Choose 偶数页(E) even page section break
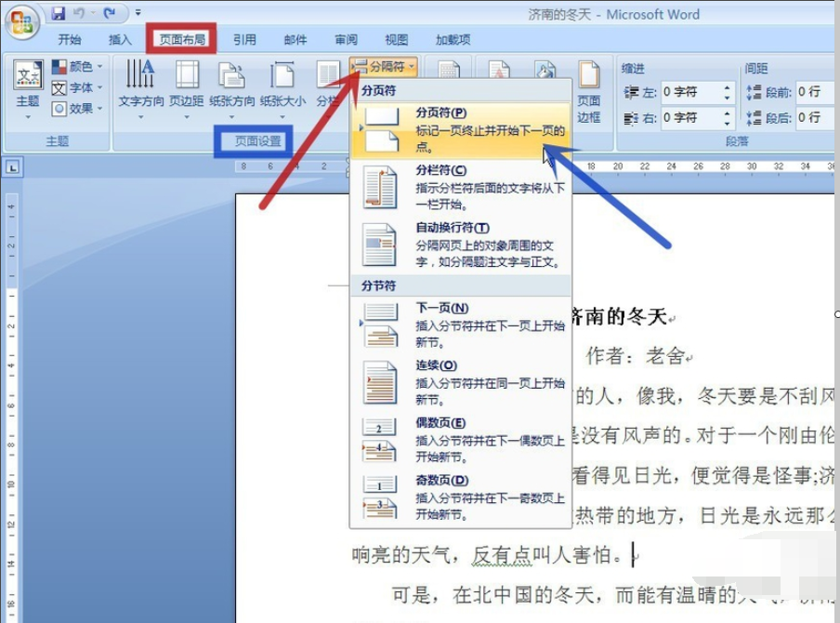This screenshot has height=623, width=840. 461,440
